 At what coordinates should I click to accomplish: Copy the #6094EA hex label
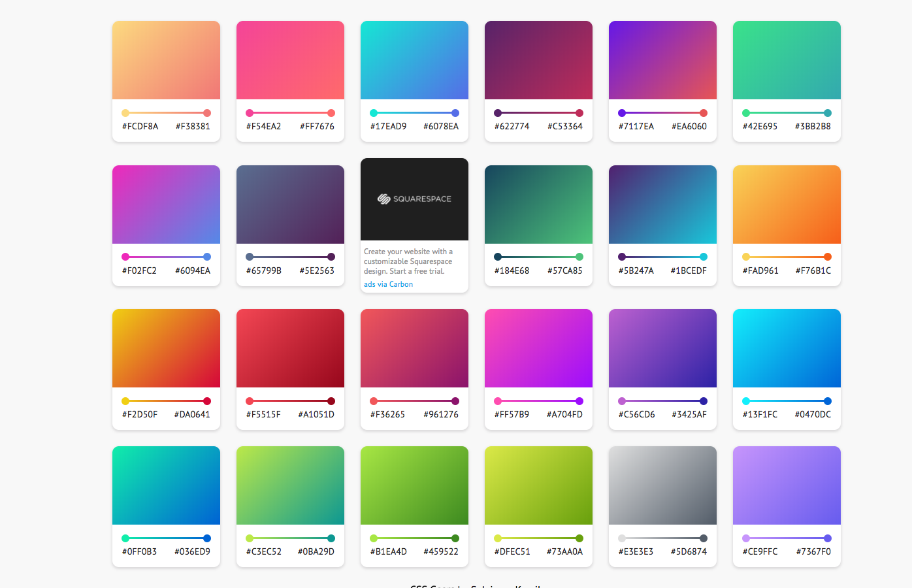(193, 270)
